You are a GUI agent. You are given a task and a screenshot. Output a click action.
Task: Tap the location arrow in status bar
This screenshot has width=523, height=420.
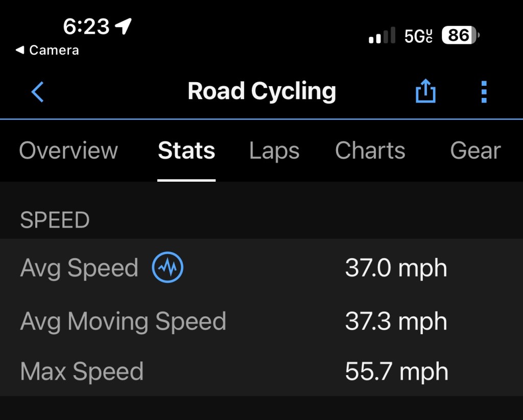[x=123, y=26]
